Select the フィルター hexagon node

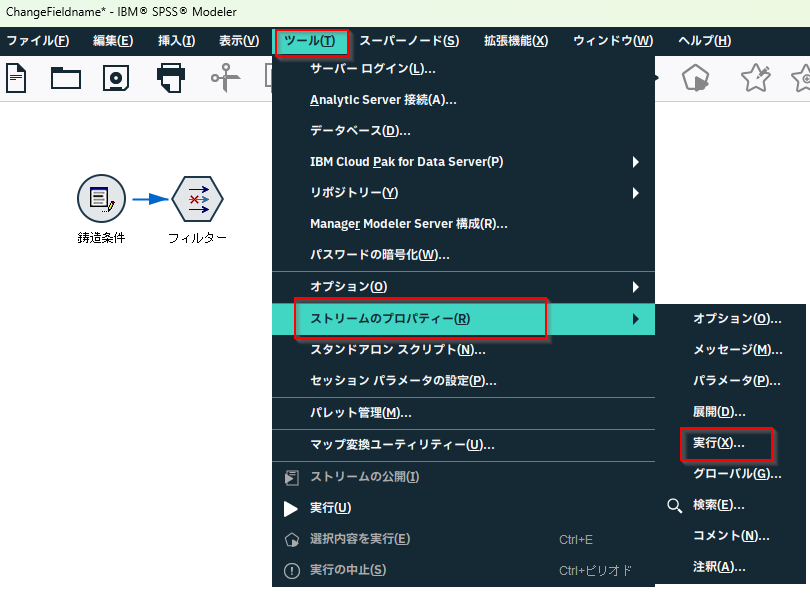click(197, 199)
